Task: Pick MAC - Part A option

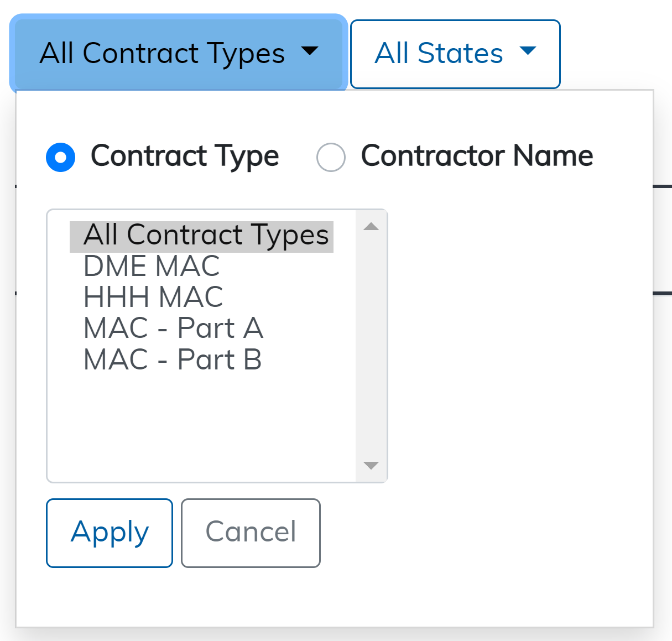Action: click(x=173, y=329)
